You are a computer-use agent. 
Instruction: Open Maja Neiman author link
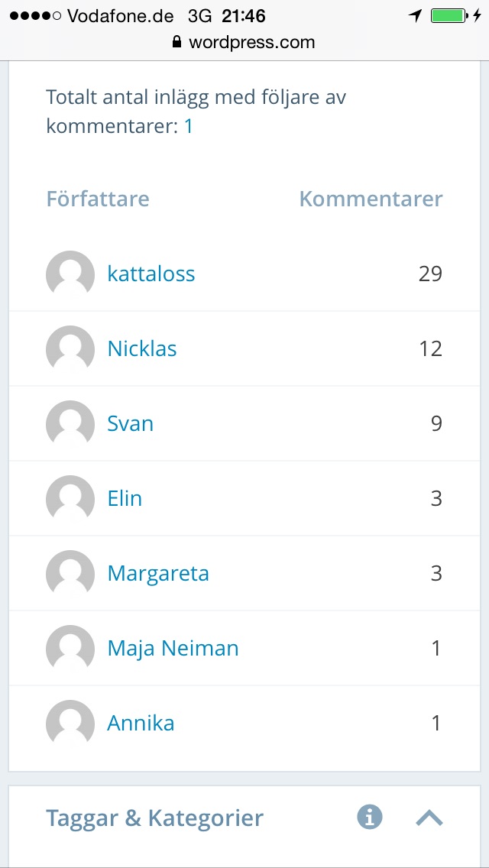(173, 648)
